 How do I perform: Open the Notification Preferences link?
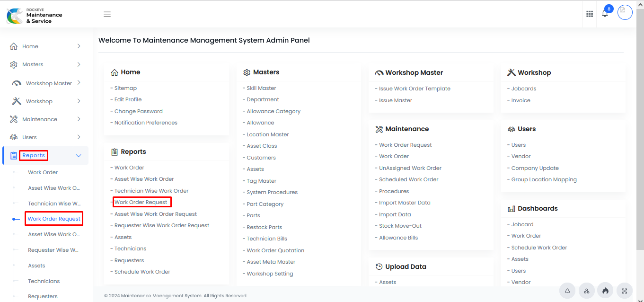tap(146, 123)
